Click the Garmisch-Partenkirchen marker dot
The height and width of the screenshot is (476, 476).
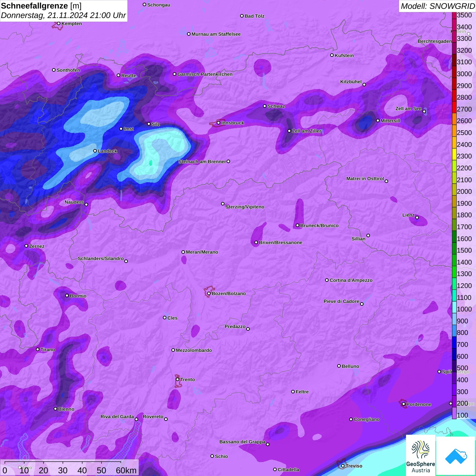click(x=175, y=74)
